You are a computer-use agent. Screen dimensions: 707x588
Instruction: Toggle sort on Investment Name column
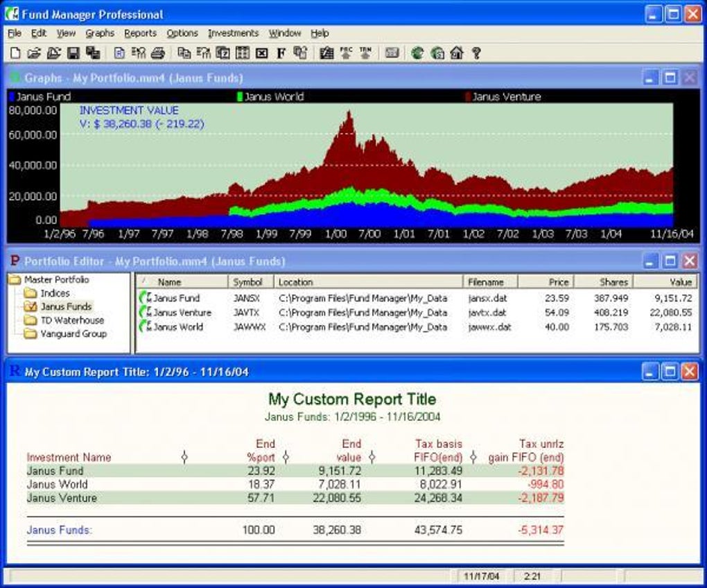[184, 456]
